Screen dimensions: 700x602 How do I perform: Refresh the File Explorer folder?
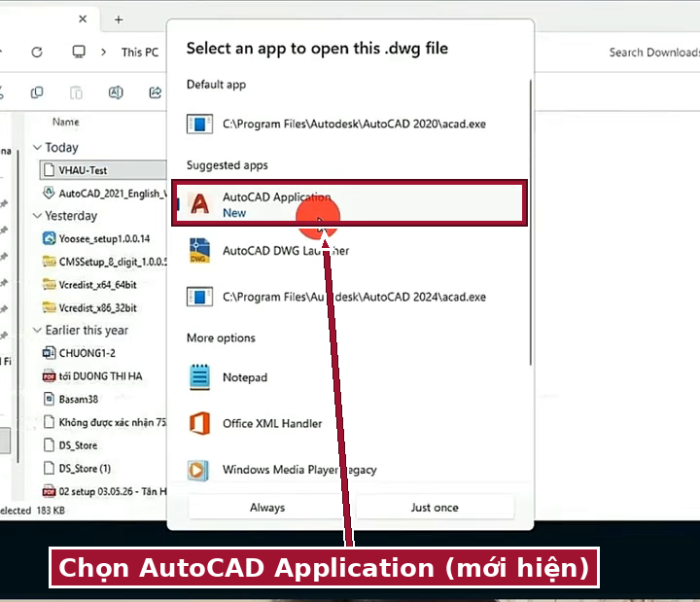click(37, 53)
